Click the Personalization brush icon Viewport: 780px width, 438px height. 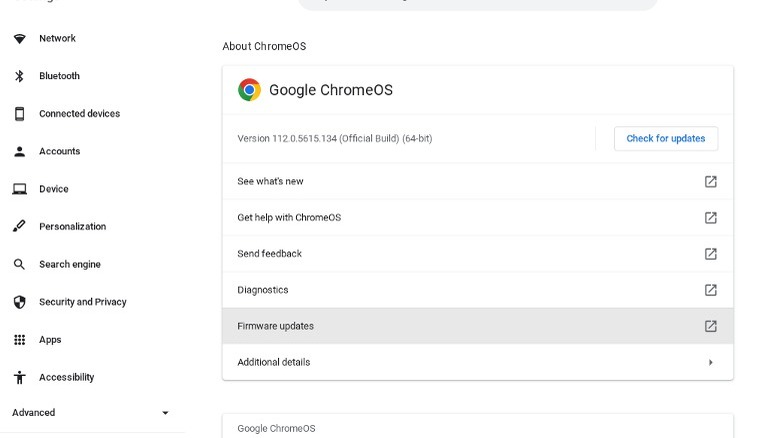point(19,227)
